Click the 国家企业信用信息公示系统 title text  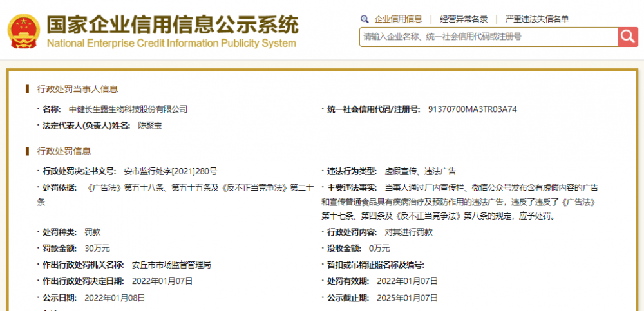[172, 26]
